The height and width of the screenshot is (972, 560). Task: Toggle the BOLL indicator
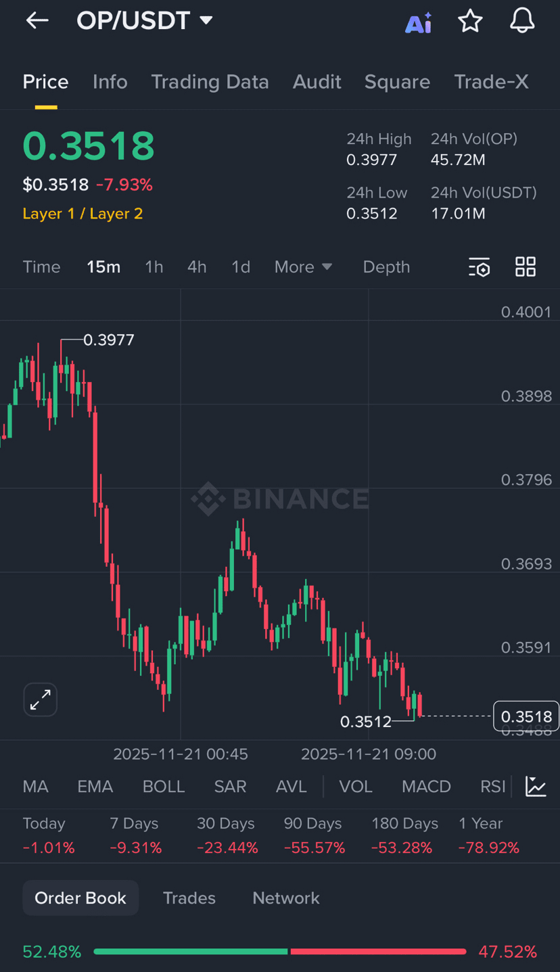click(164, 787)
